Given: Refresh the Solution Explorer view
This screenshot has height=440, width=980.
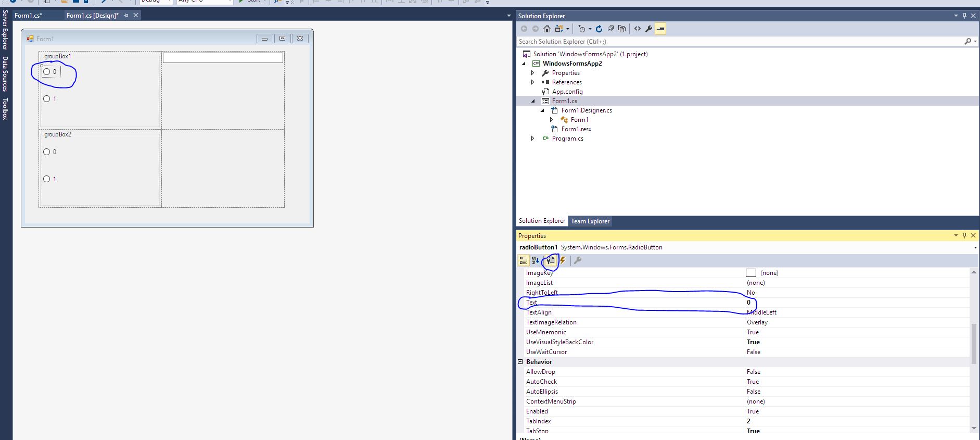Looking at the screenshot, I should pos(599,29).
